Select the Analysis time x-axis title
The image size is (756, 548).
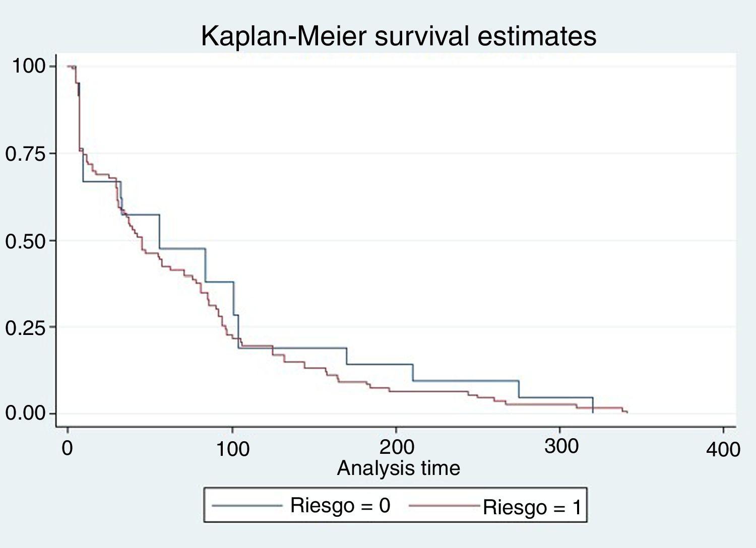[x=398, y=468]
